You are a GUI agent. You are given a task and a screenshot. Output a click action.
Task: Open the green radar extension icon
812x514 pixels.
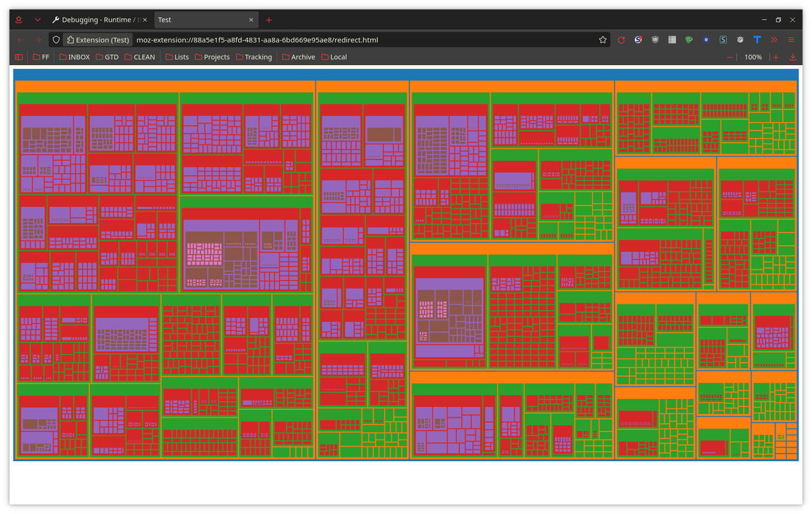(689, 40)
